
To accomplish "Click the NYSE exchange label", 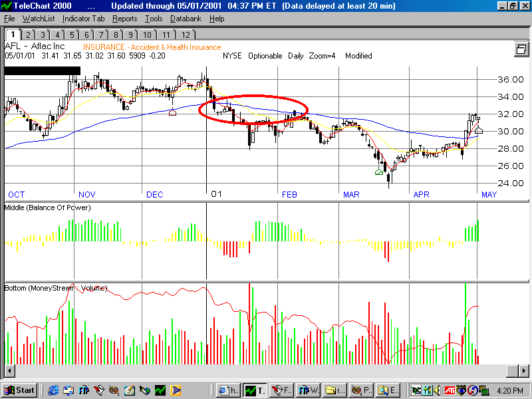I will (232, 56).
